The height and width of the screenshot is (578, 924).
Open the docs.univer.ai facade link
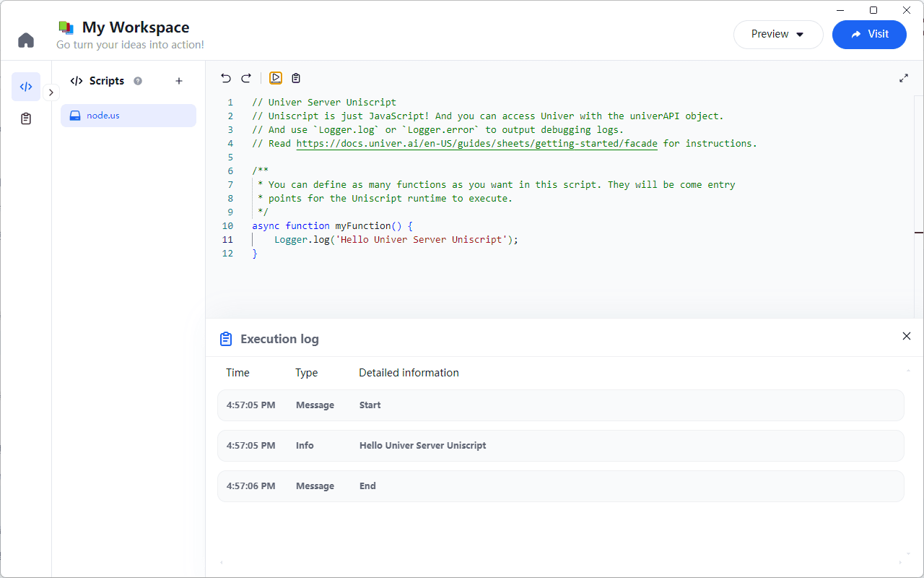477,144
